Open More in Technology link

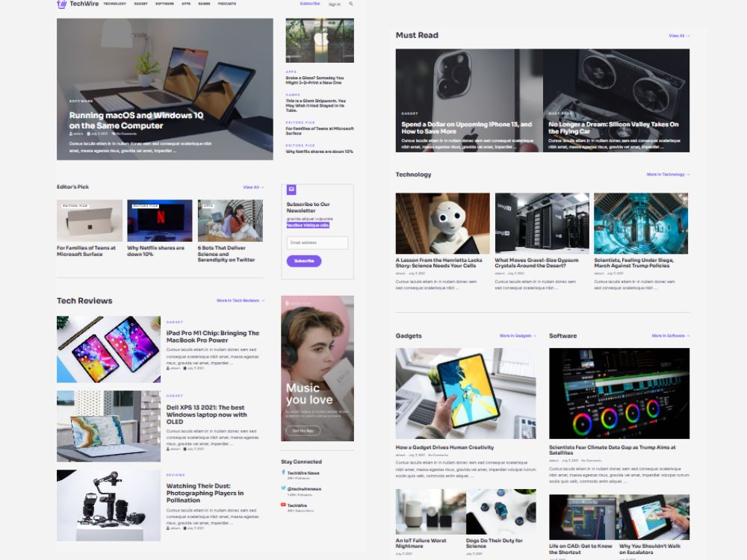pos(668,174)
